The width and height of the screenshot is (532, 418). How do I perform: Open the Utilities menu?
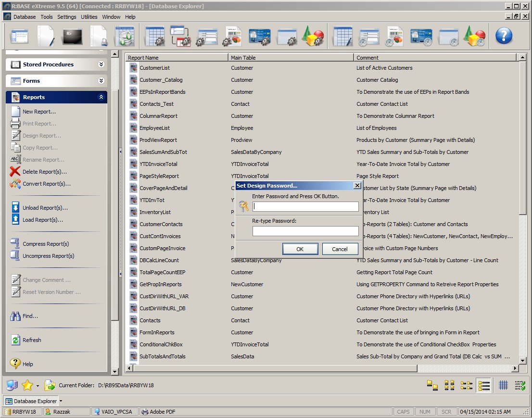click(x=89, y=17)
